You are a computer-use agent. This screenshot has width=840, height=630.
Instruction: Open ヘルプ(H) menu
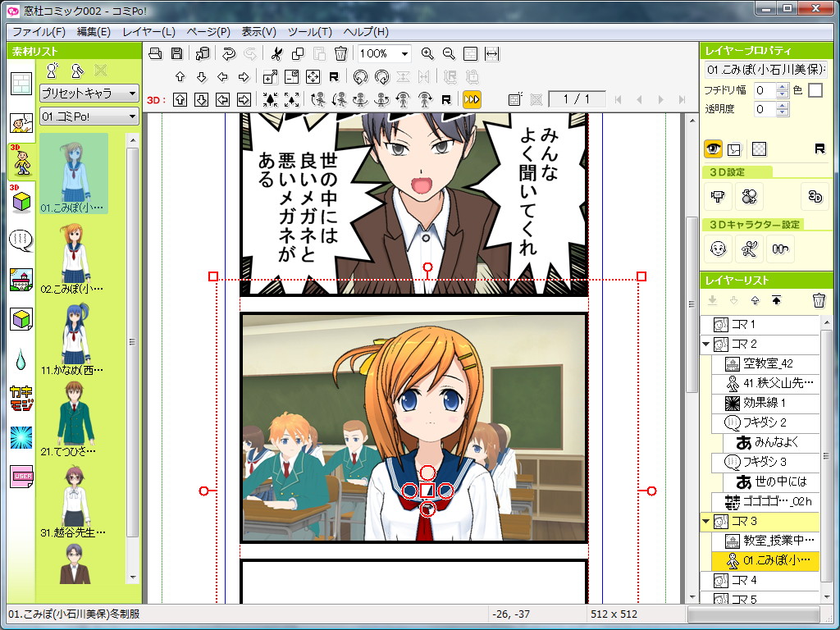click(366, 32)
